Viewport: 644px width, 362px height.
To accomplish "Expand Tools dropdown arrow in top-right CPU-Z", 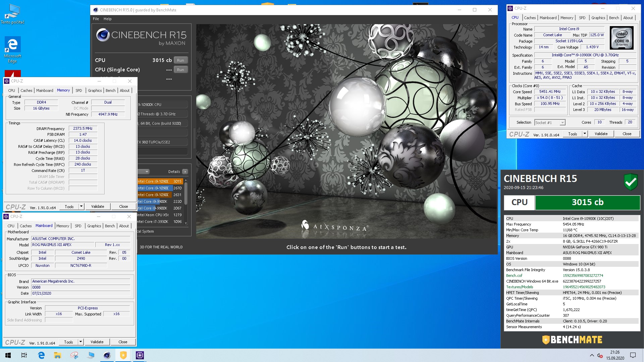I will click(x=584, y=134).
